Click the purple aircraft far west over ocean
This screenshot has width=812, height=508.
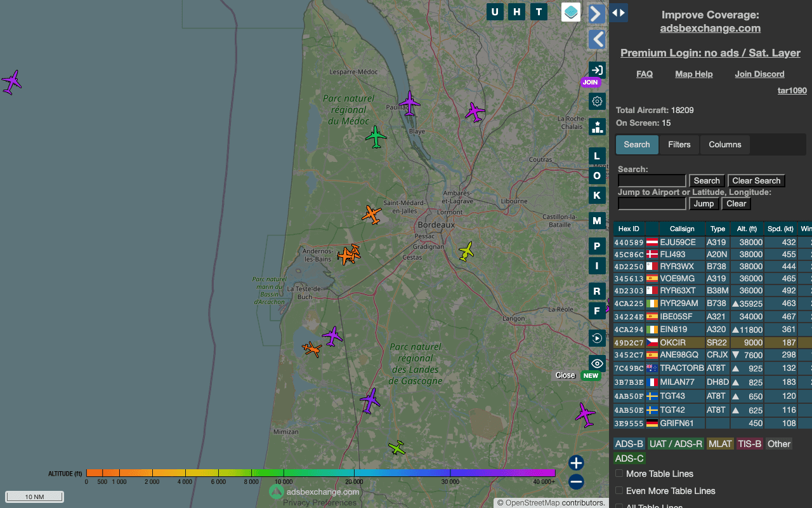11,82
